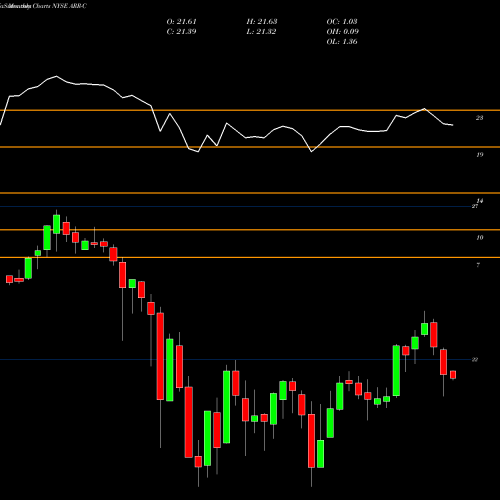Click the OC: 1.03 reading
This screenshot has height=500, width=500.
(342, 22)
